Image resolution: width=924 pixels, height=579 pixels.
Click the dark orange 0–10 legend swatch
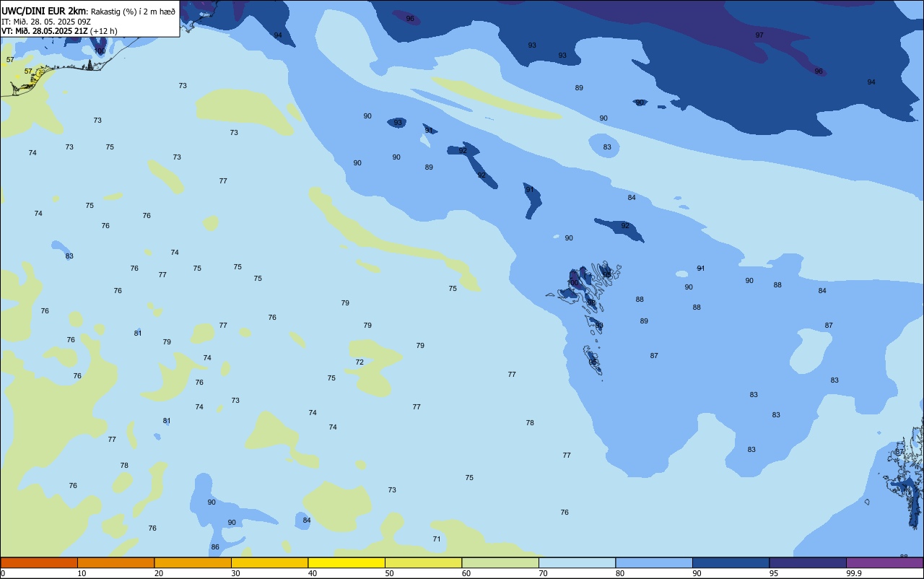click(x=39, y=562)
